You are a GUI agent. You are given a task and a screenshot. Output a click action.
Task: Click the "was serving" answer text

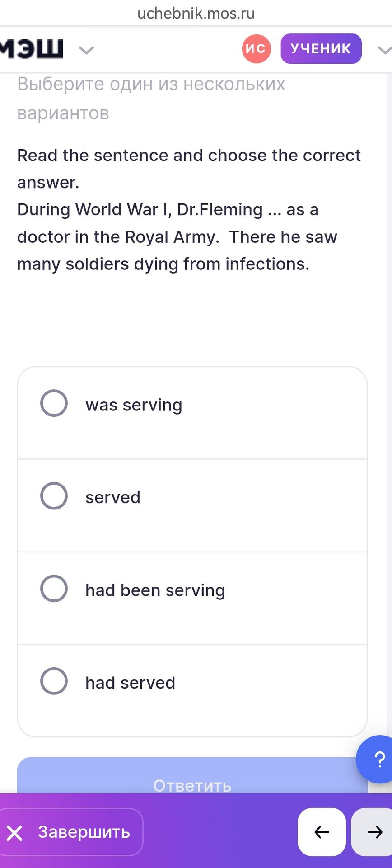point(134,405)
